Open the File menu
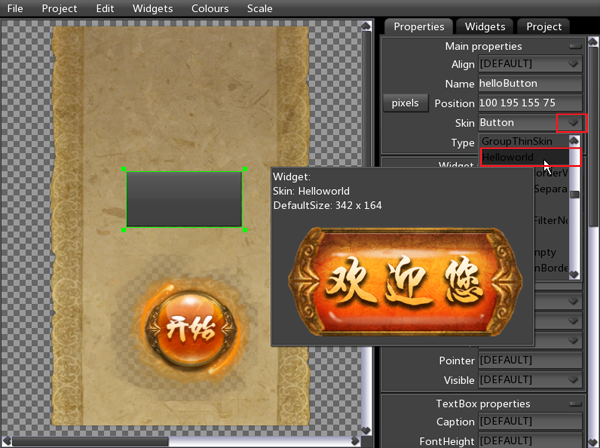 click(15, 8)
